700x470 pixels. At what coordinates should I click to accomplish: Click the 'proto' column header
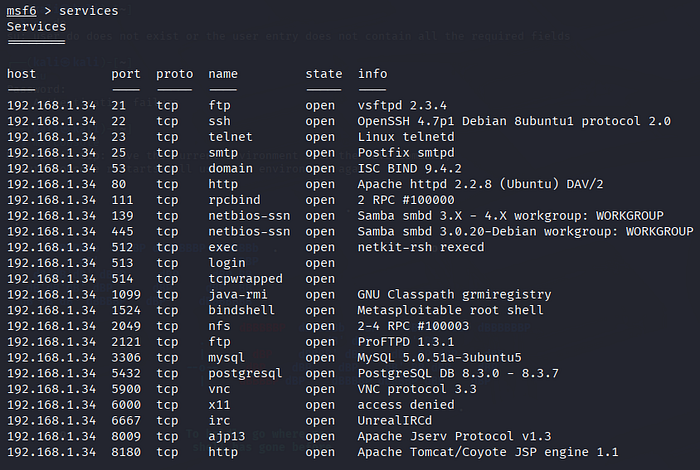pos(175,74)
